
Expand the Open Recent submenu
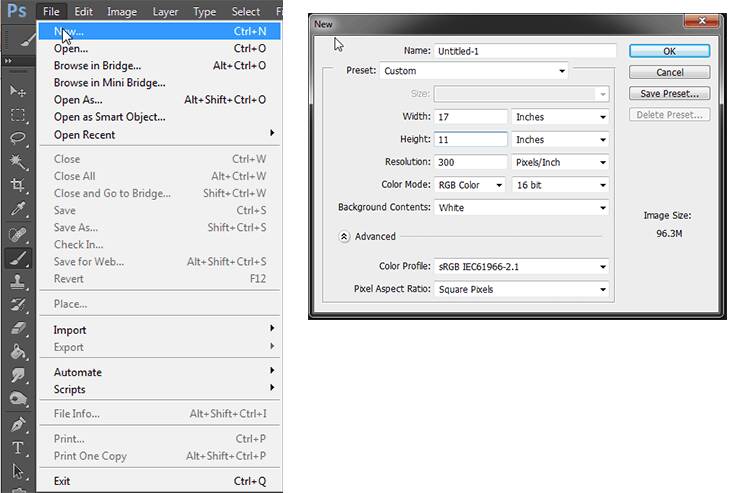tap(160, 134)
